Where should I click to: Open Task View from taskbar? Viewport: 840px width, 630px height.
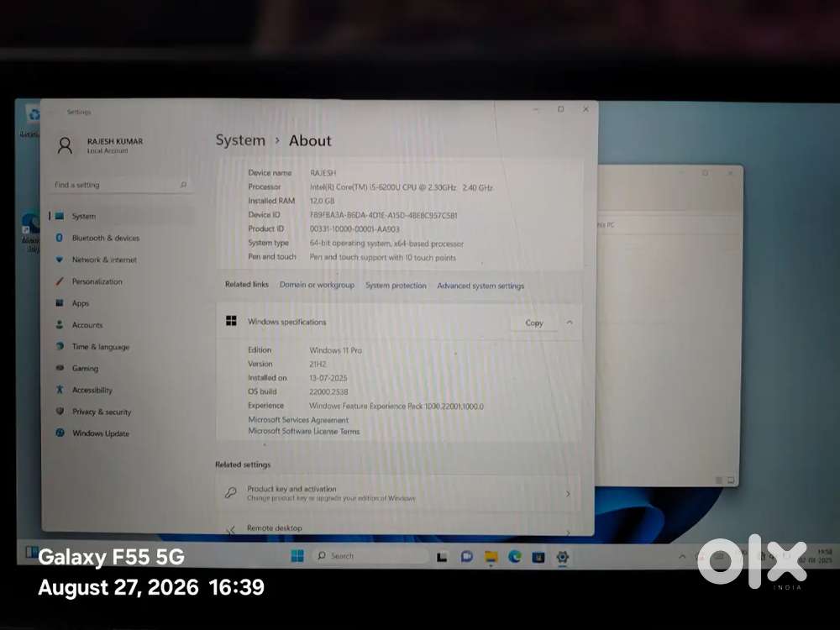coord(442,557)
